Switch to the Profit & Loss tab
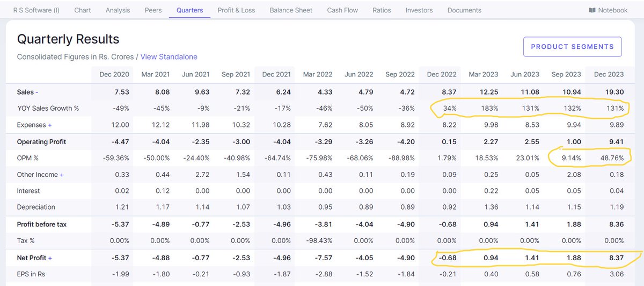 [236, 10]
